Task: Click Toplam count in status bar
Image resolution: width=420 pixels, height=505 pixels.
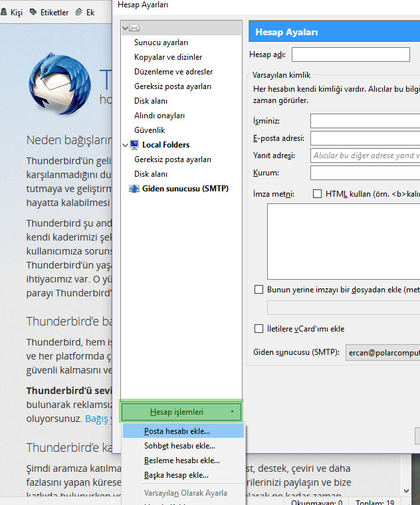Action: (x=375, y=502)
